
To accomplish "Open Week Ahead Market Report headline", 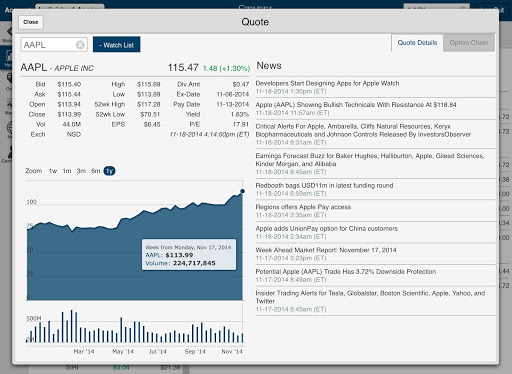I will pos(326,250).
